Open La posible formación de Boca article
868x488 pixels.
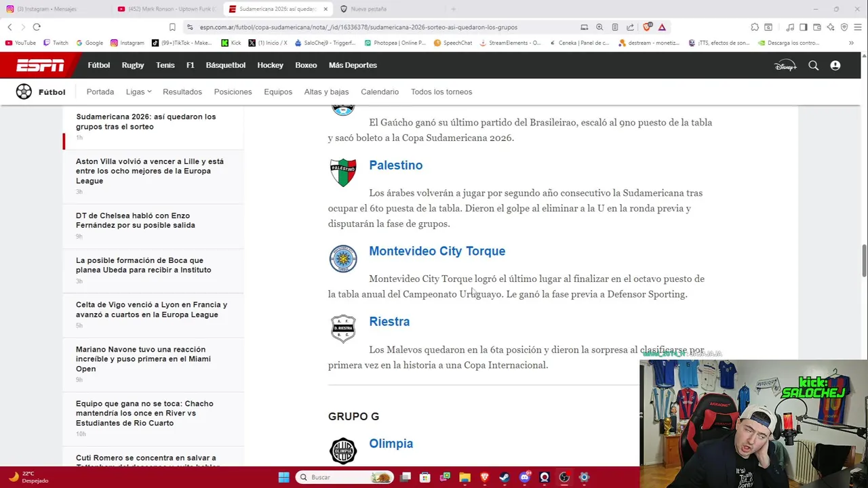(144, 265)
